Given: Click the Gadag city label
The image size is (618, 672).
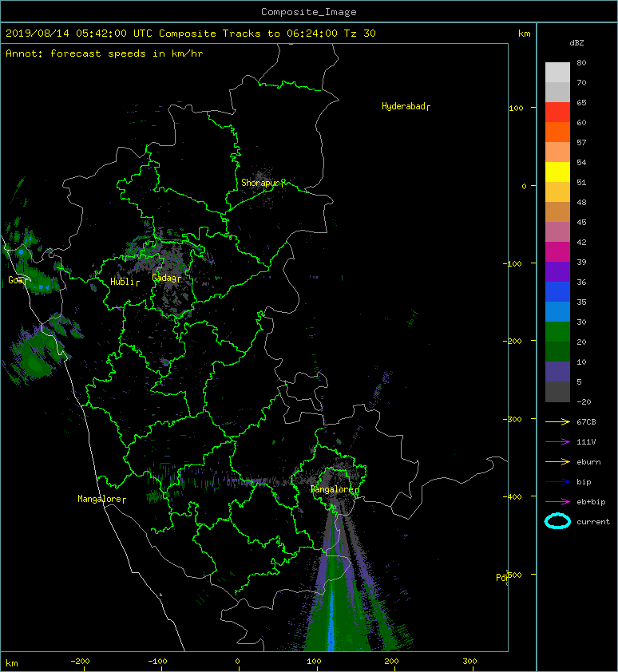Looking at the screenshot, I should pos(166,278).
